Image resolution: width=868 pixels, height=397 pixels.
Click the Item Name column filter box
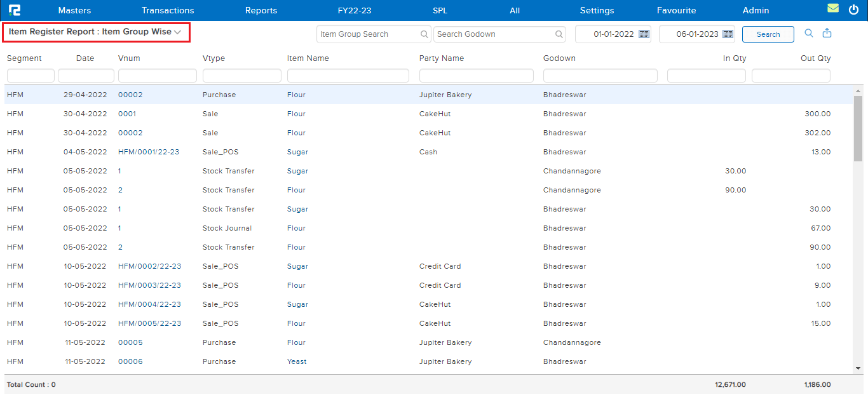tap(348, 76)
